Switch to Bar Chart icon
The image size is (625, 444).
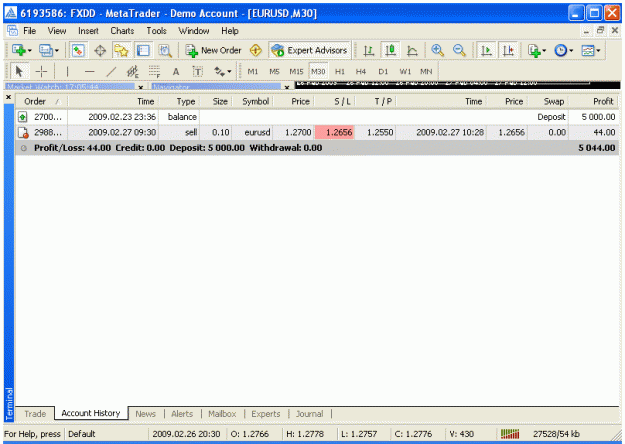click(369, 51)
